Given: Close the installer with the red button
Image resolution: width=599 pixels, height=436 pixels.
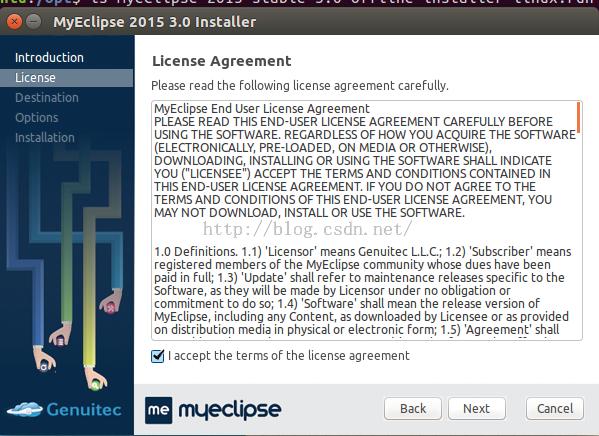Looking at the screenshot, I should 15,21.
